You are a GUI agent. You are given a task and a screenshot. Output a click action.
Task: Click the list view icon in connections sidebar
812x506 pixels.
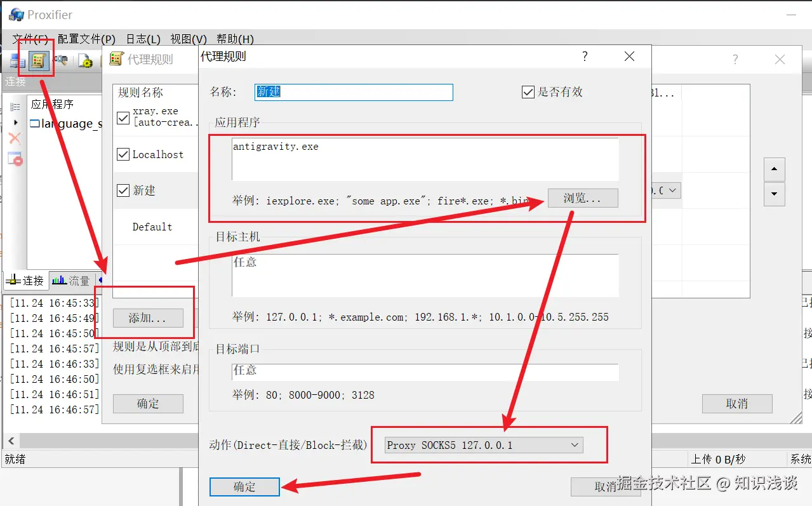pyautogui.click(x=15, y=106)
